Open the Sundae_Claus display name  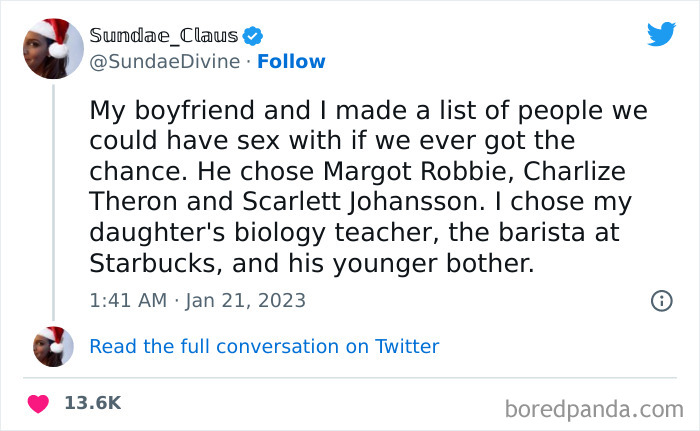pyautogui.click(x=164, y=36)
